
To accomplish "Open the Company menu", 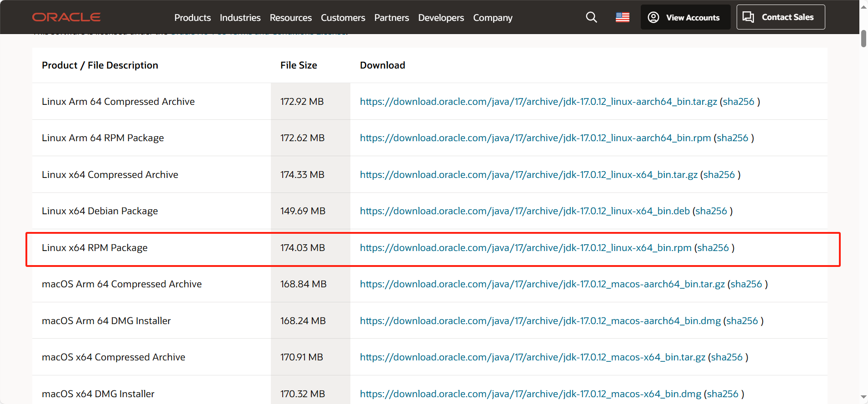I will pos(493,18).
